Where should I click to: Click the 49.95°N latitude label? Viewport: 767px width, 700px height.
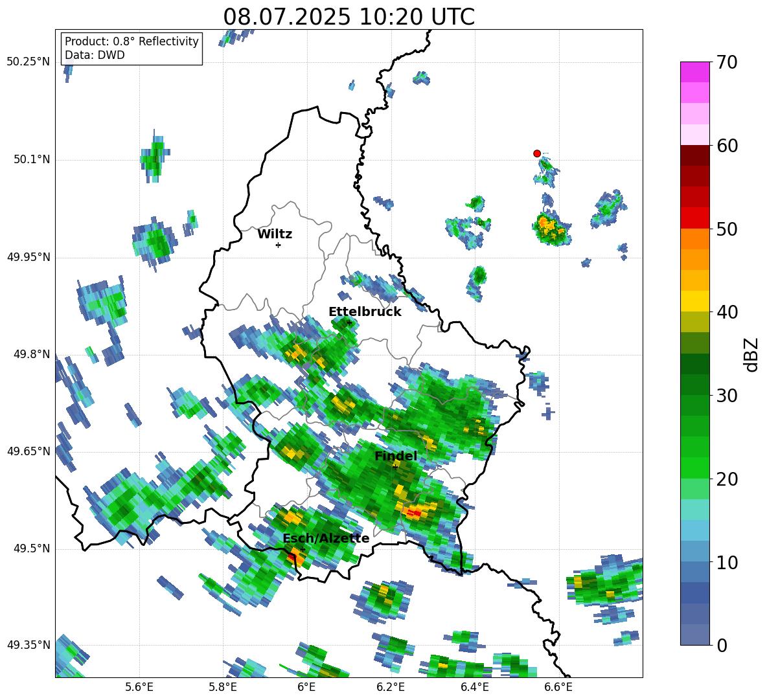click(x=29, y=256)
